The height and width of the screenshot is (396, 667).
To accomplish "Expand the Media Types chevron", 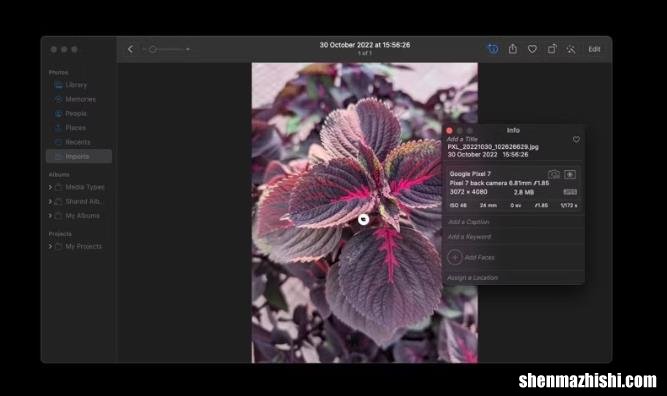I will pos(50,187).
